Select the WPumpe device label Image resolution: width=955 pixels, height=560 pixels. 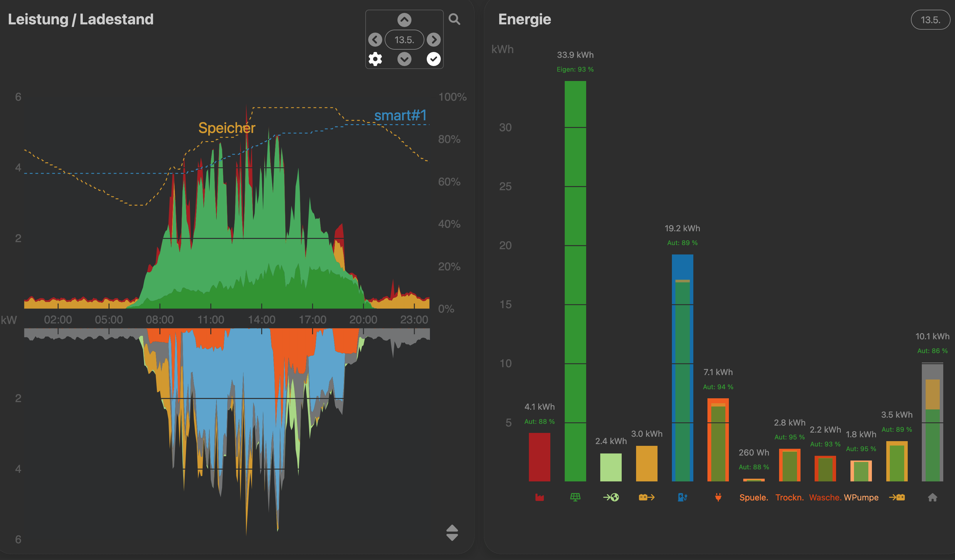[861, 497]
